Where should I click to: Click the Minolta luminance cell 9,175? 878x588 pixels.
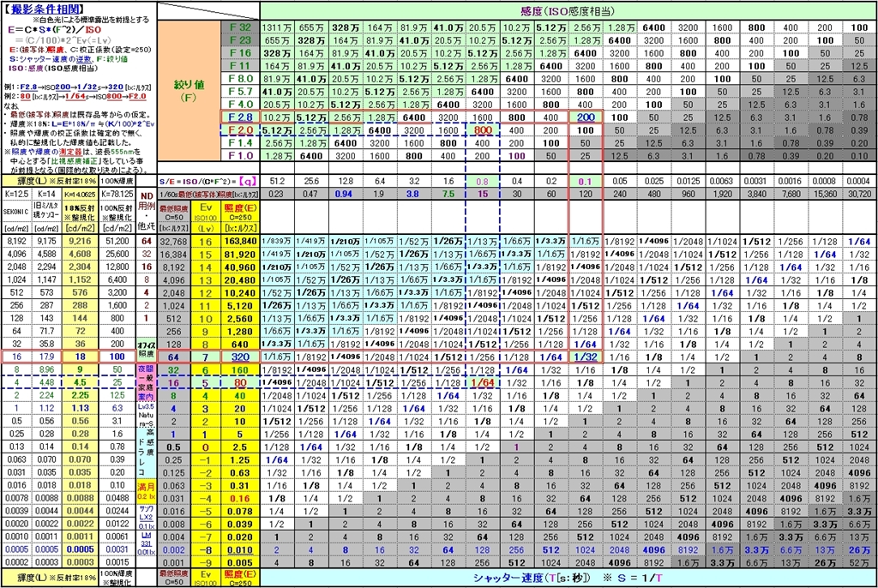(46, 242)
